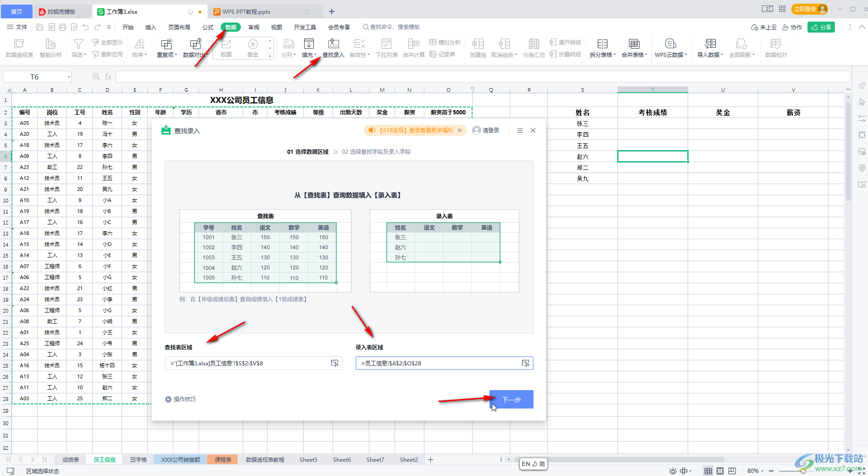Open the 公式 ribbon tab
This screenshot has width=868, height=476.
(208, 27)
